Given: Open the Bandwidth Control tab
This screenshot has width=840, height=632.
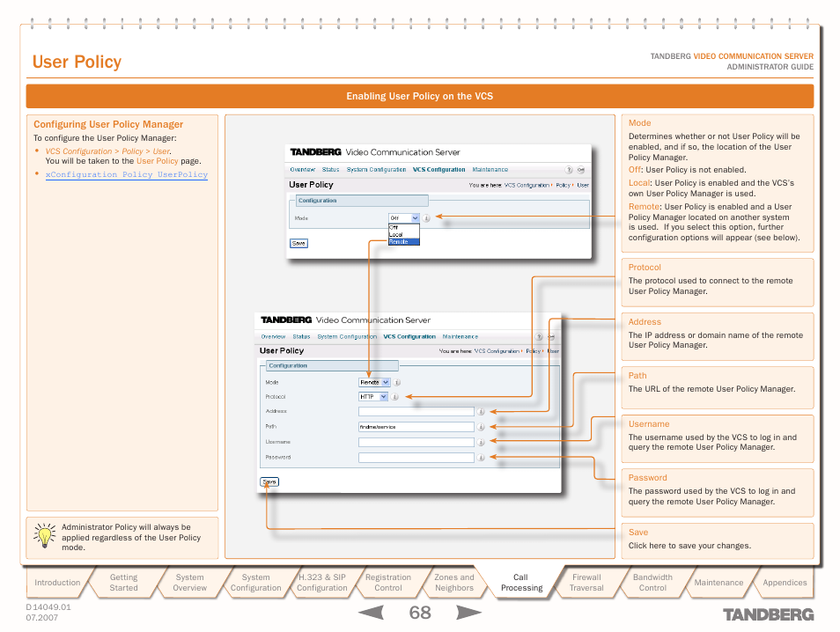Looking at the screenshot, I should [x=652, y=582].
